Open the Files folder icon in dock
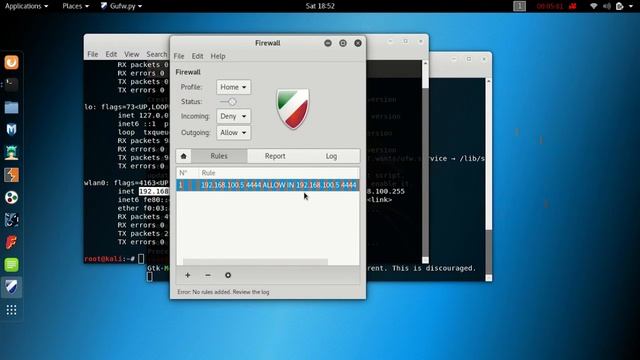The image size is (640, 360). (11, 107)
